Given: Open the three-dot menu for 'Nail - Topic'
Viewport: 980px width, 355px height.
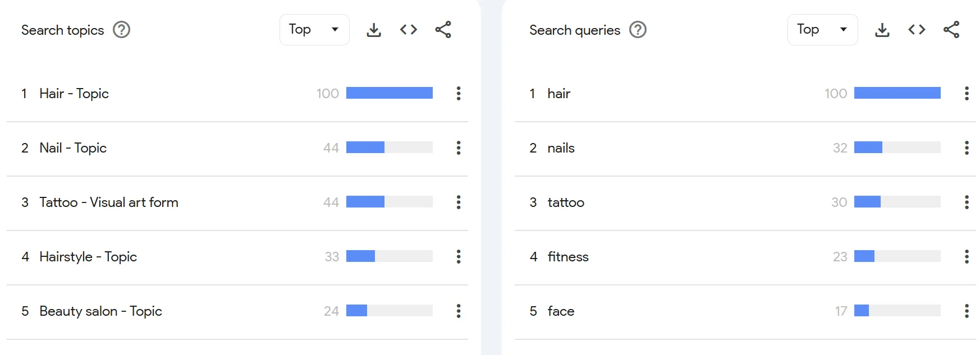Looking at the screenshot, I should 459,147.
